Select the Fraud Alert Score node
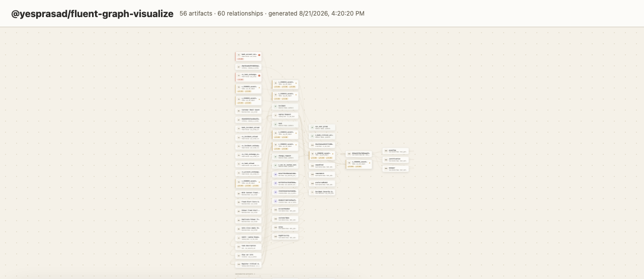 249,202
